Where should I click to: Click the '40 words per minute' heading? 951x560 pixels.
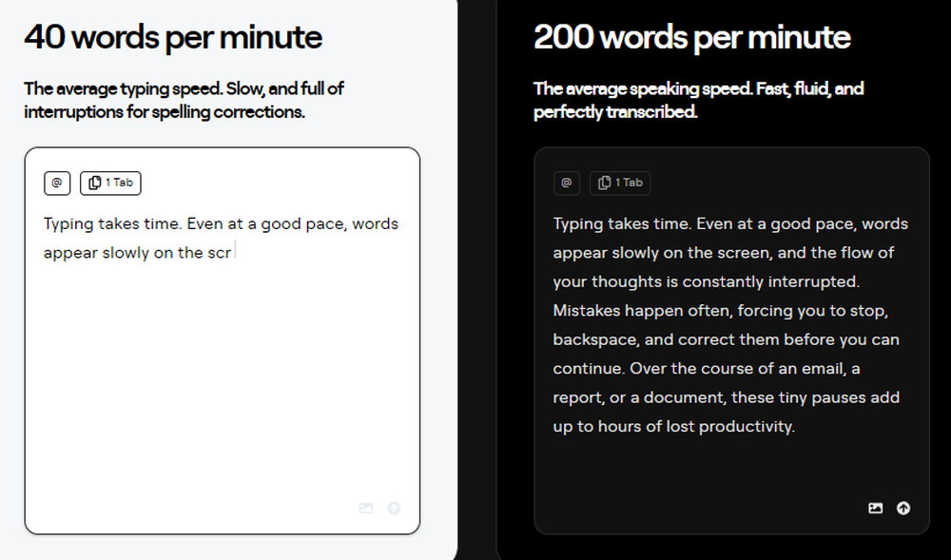click(x=173, y=38)
